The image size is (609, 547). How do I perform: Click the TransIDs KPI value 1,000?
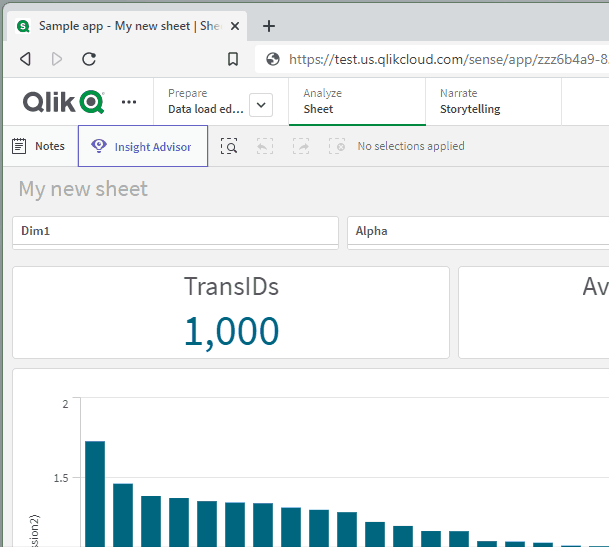click(231, 332)
